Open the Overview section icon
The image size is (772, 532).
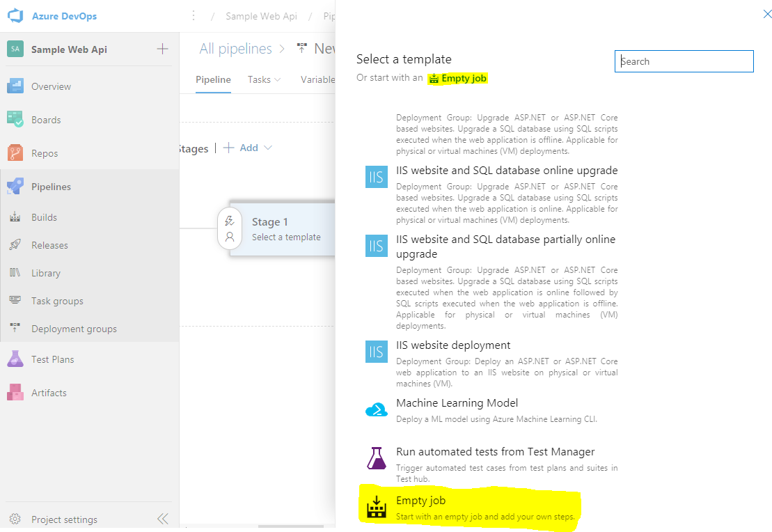tap(15, 86)
